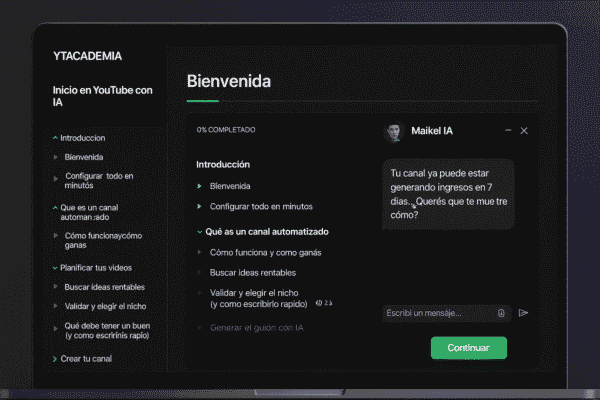Open sidebar lesson Validar y elegir el nicho
Viewport: 600px width, 400px height.
click(x=105, y=306)
